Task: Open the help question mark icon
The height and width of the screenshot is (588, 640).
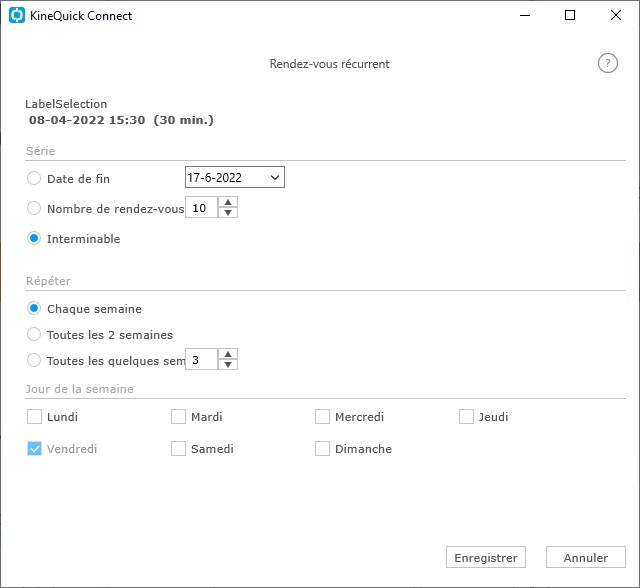Action: point(607,63)
